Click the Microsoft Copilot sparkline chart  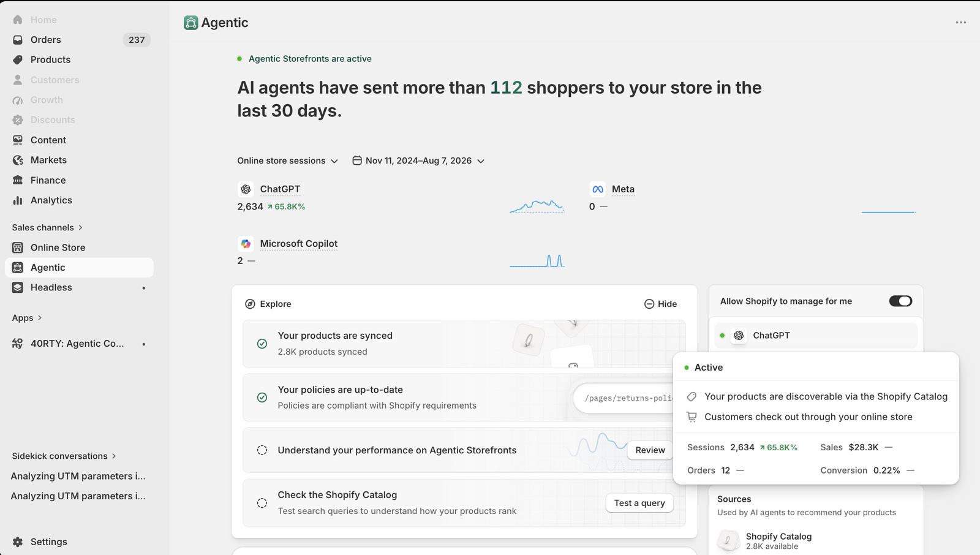(x=537, y=261)
